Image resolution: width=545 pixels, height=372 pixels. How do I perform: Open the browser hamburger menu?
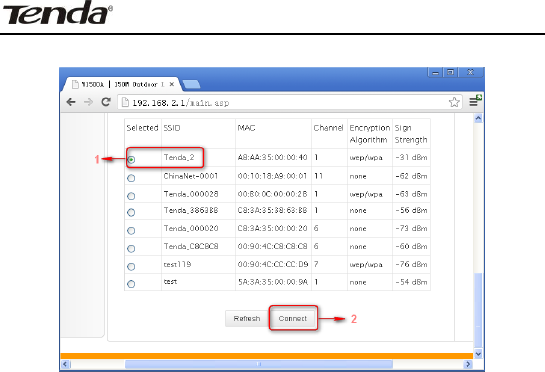pyautogui.click(x=474, y=101)
